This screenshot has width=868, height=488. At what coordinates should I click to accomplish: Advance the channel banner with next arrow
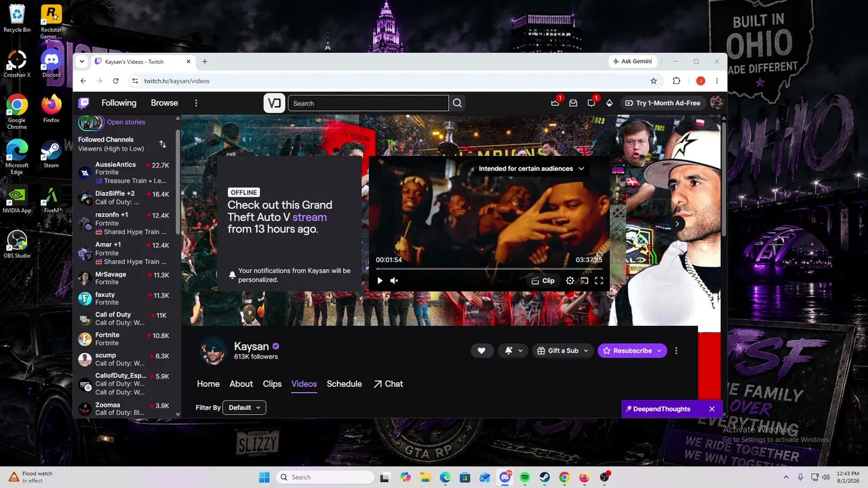coord(677,224)
